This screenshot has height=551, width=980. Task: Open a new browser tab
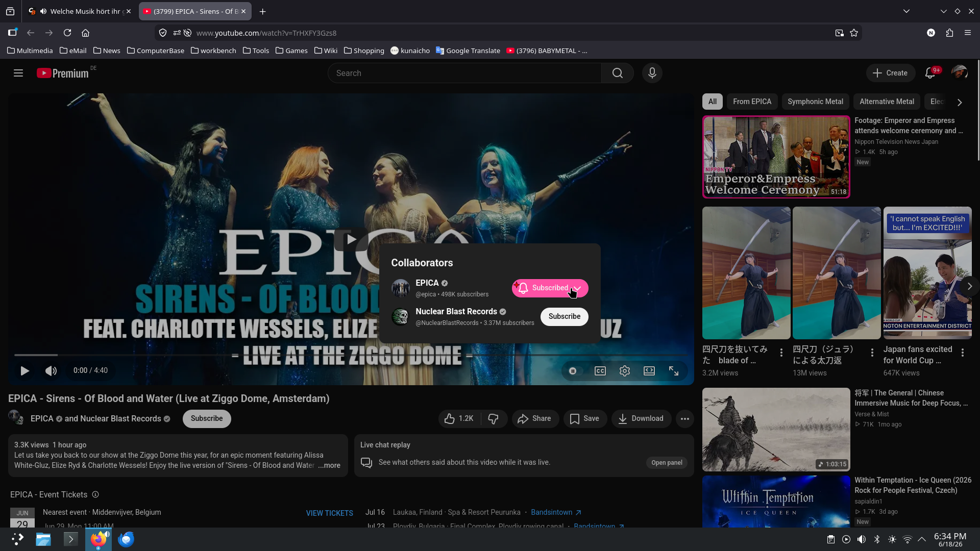coord(262,11)
